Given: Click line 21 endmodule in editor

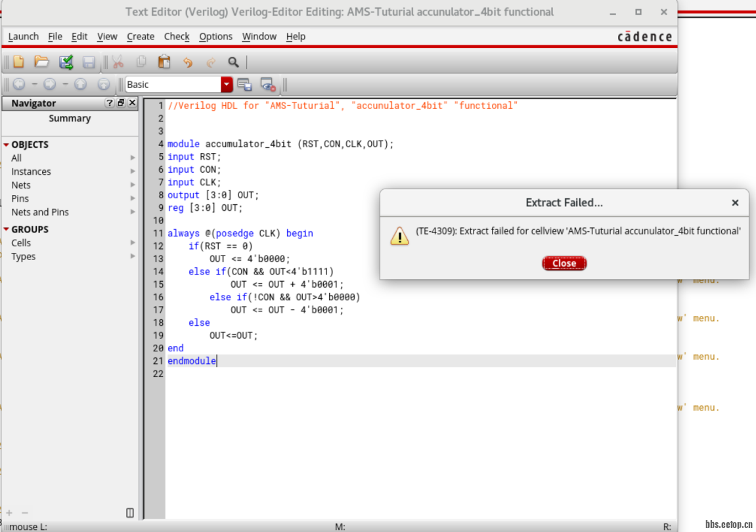Looking at the screenshot, I should tap(191, 361).
